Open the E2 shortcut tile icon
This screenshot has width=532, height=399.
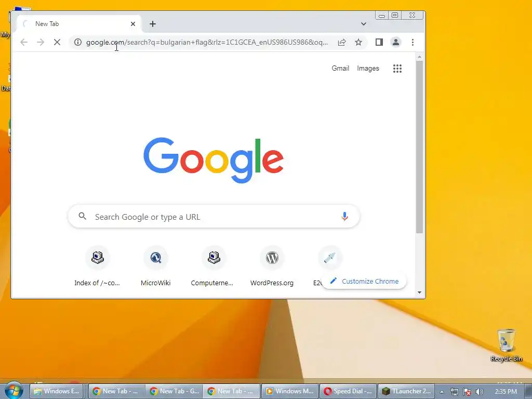[x=330, y=258]
